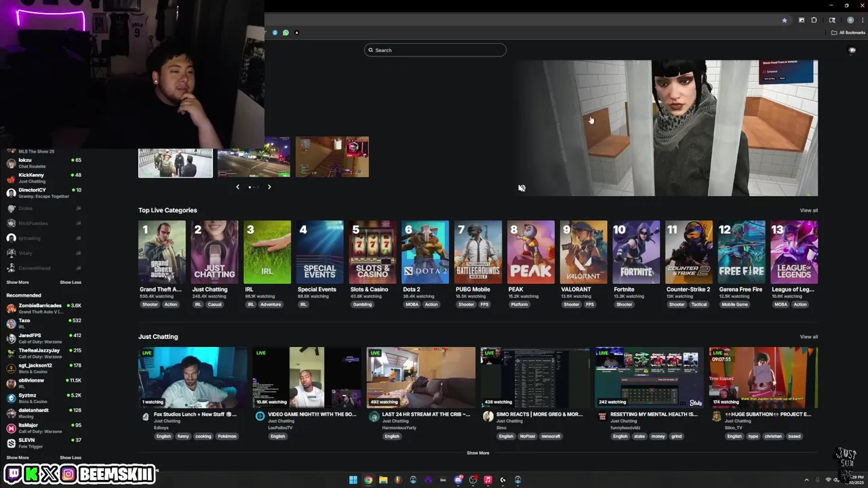Open the pink music app in taskbar
The image size is (868, 488).
pyautogui.click(x=488, y=480)
